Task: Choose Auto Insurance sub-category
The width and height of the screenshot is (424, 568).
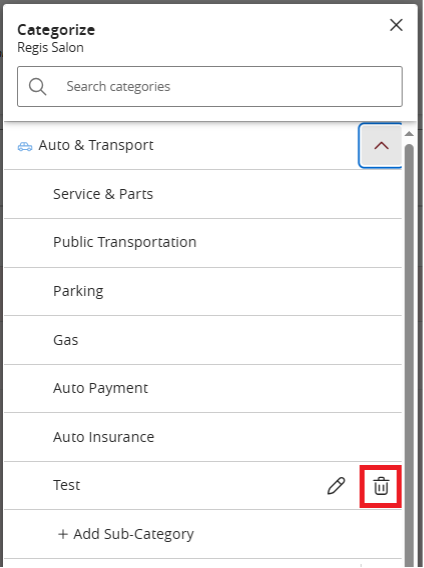Action: click(x=203, y=437)
